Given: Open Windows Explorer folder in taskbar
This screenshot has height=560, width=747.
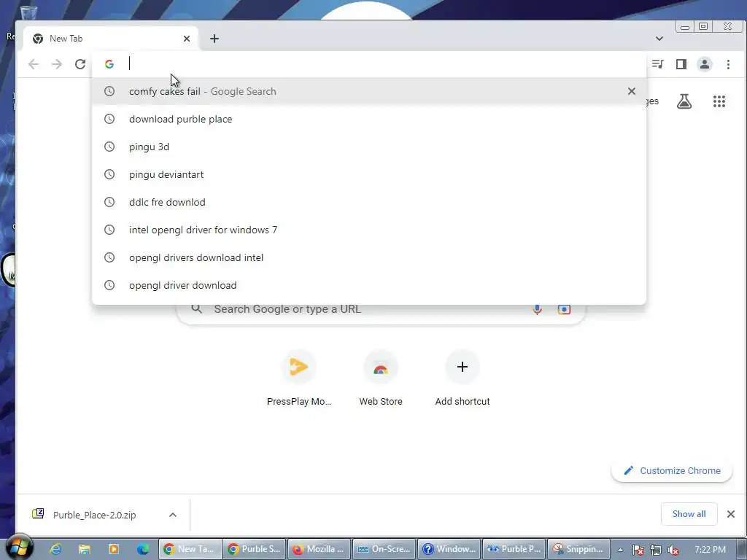Looking at the screenshot, I should pos(85,549).
